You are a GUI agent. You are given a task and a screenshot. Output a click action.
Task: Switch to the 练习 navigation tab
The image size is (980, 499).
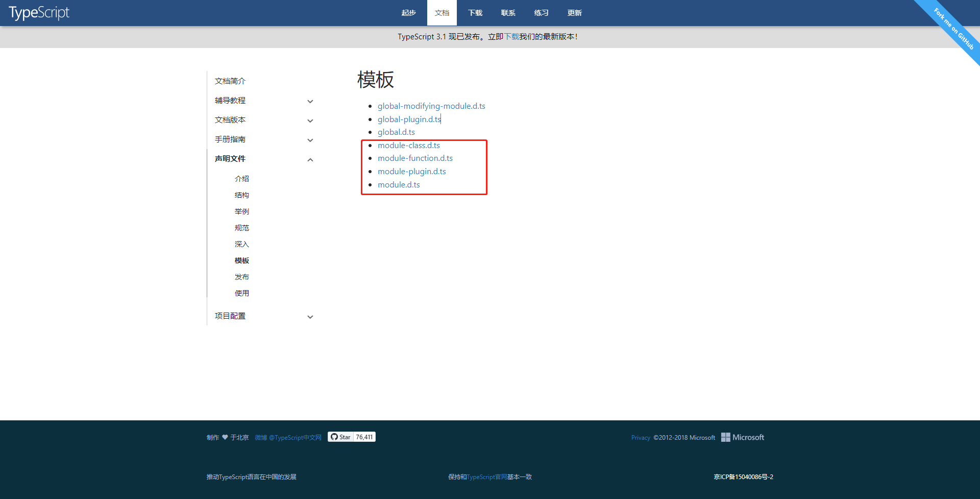point(542,13)
